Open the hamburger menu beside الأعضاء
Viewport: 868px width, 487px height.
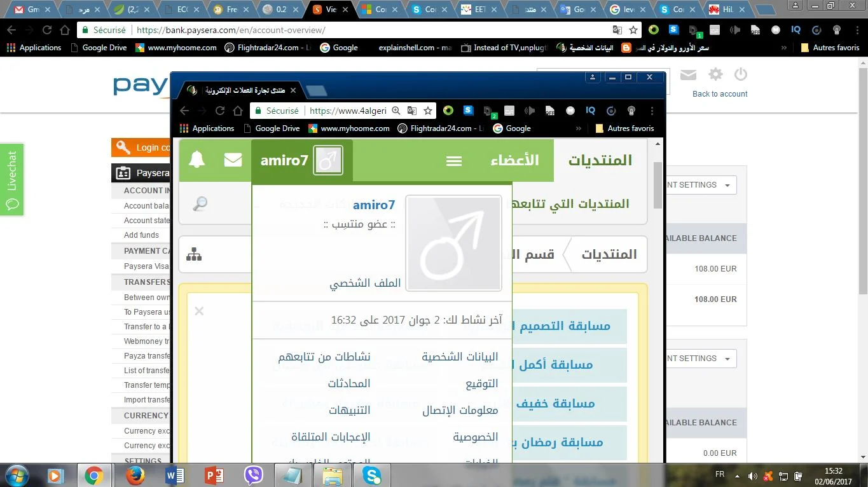coord(454,161)
